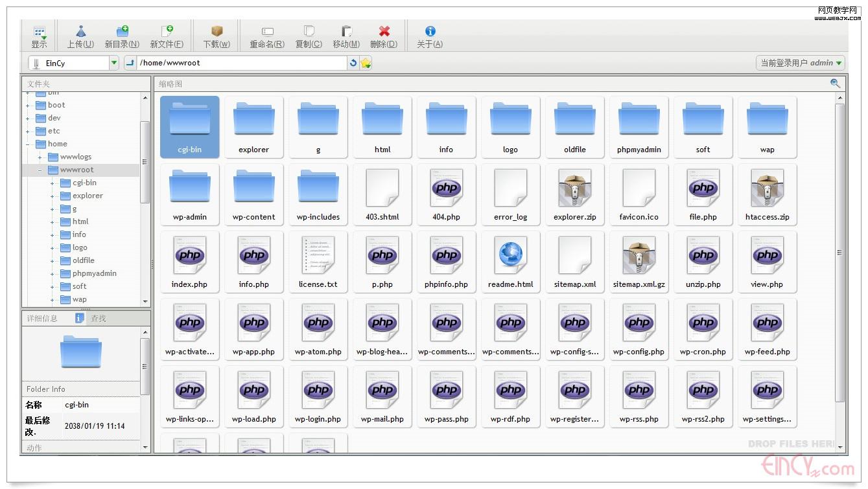
Task: Collapse the home folder in the tree
Action: [x=28, y=144]
